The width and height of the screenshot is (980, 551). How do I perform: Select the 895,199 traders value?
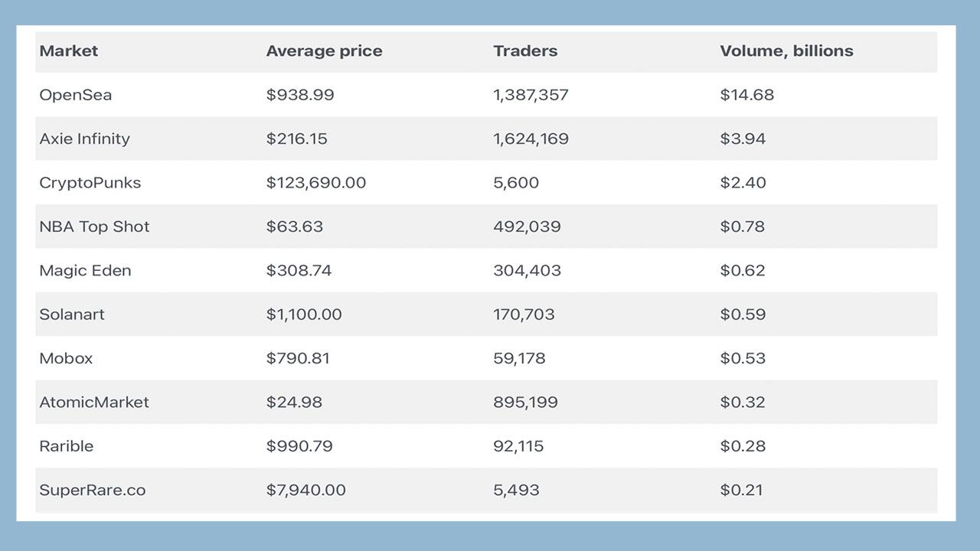point(525,402)
